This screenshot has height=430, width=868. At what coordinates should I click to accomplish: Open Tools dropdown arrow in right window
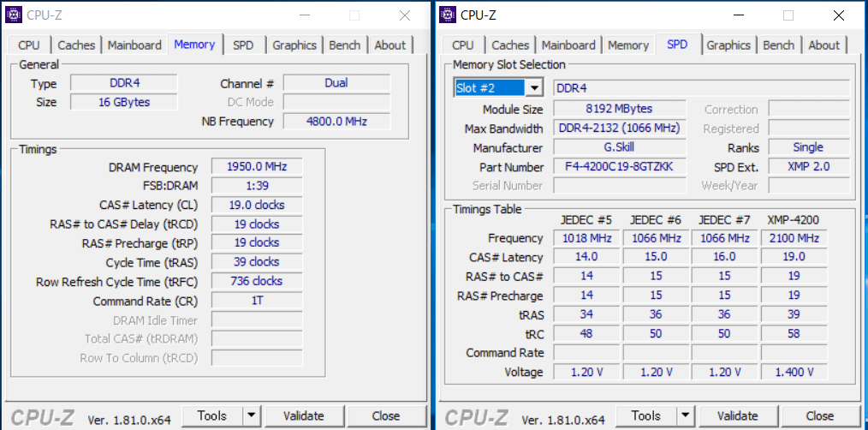pos(685,415)
